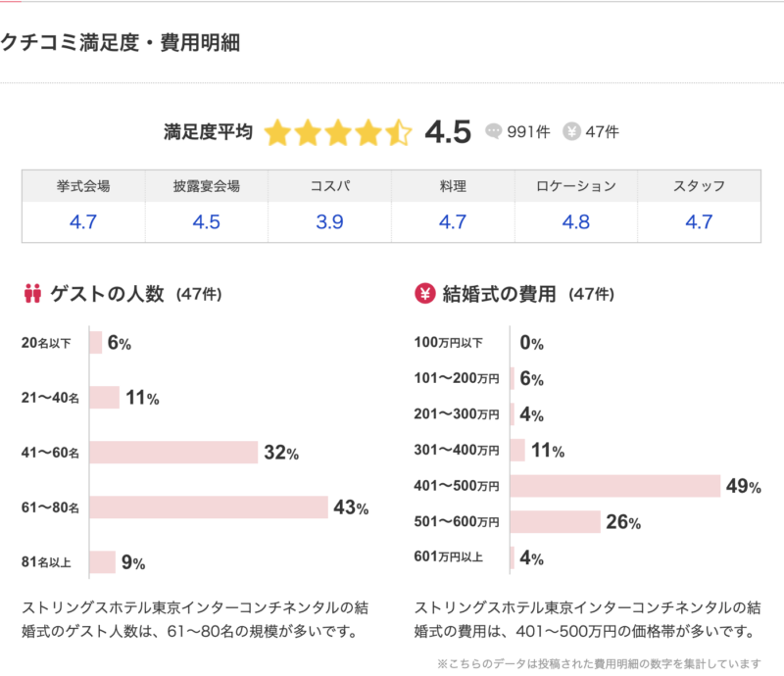
Task: Click the speech bubble review count icon
Action: click(494, 131)
